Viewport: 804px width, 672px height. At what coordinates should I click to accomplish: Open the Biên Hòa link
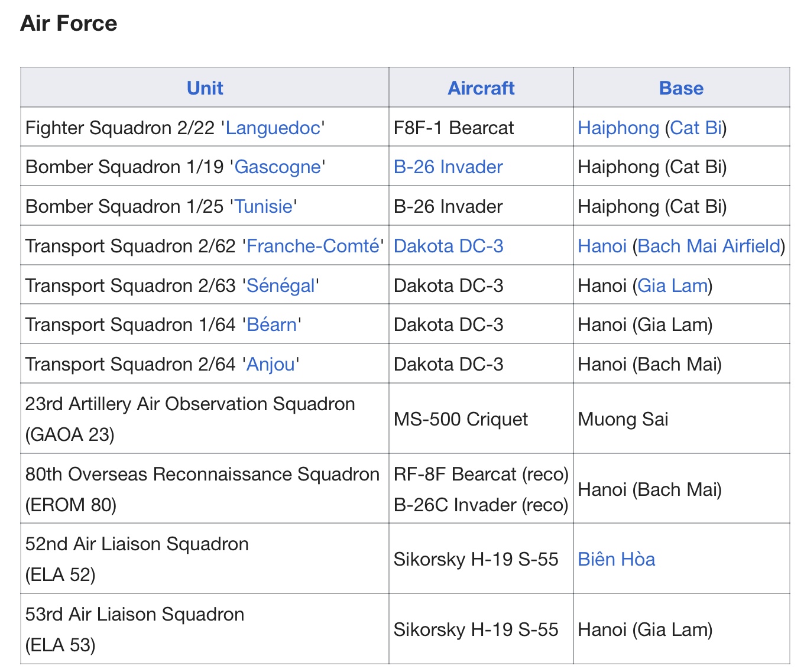(x=617, y=559)
